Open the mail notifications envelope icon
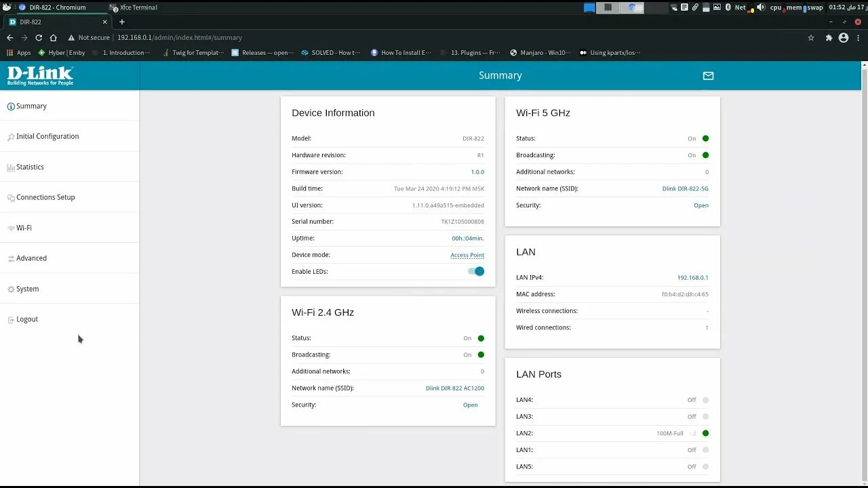The width and height of the screenshot is (868, 488). [708, 76]
